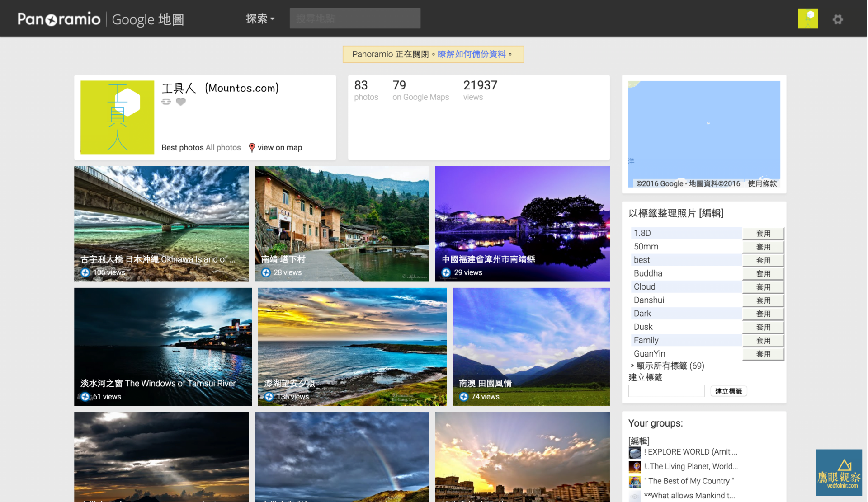Switch to All photos tab

click(x=223, y=148)
